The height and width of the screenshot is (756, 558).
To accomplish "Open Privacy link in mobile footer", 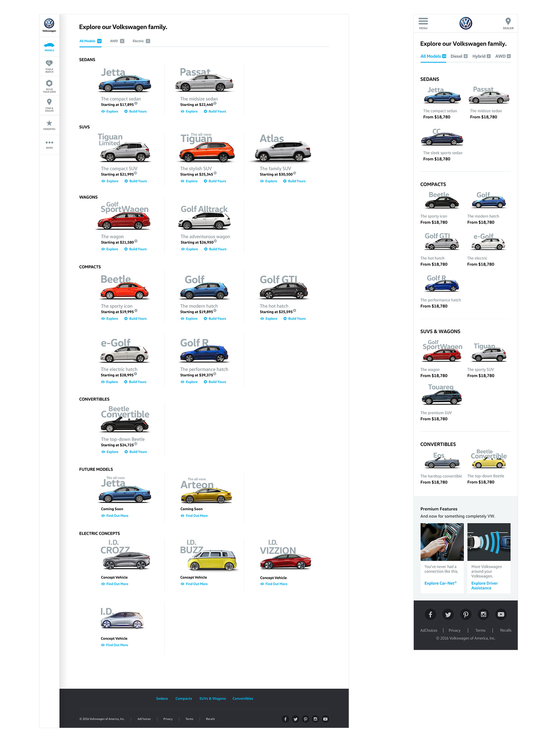I will pos(454,630).
